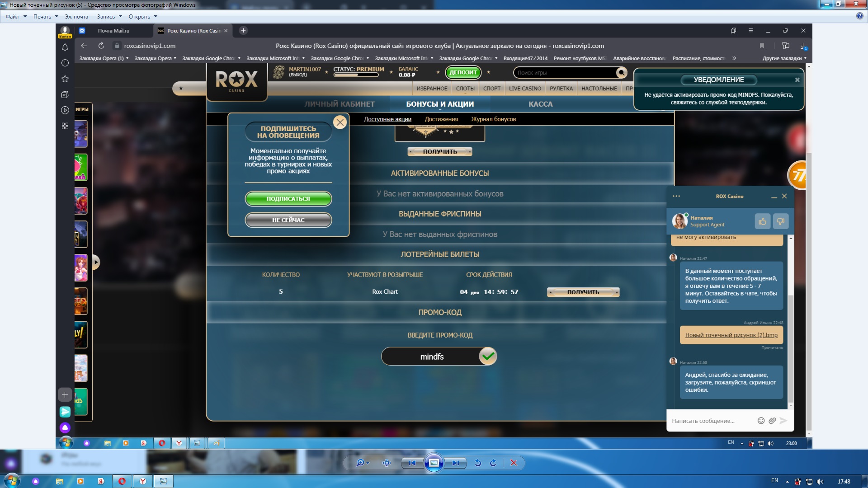The height and width of the screenshot is (488, 868).
Task: Click the Эл. почта menu item
Action: (76, 17)
